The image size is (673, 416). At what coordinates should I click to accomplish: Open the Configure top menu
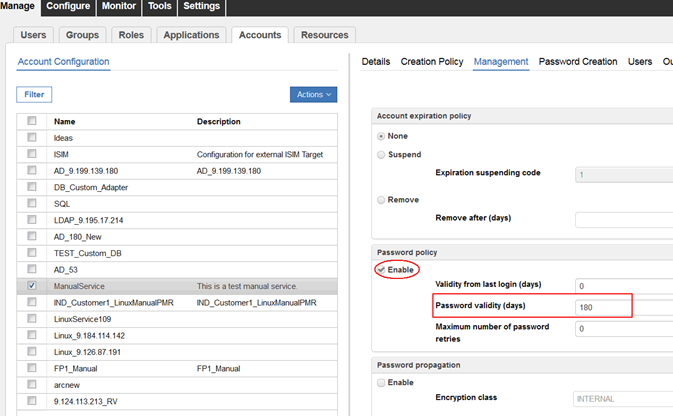click(68, 6)
